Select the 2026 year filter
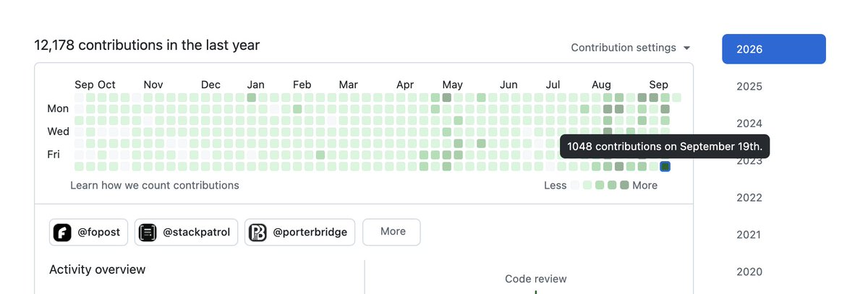The height and width of the screenshot is (294, 868). pyautogui.click(x=774, y=49)
